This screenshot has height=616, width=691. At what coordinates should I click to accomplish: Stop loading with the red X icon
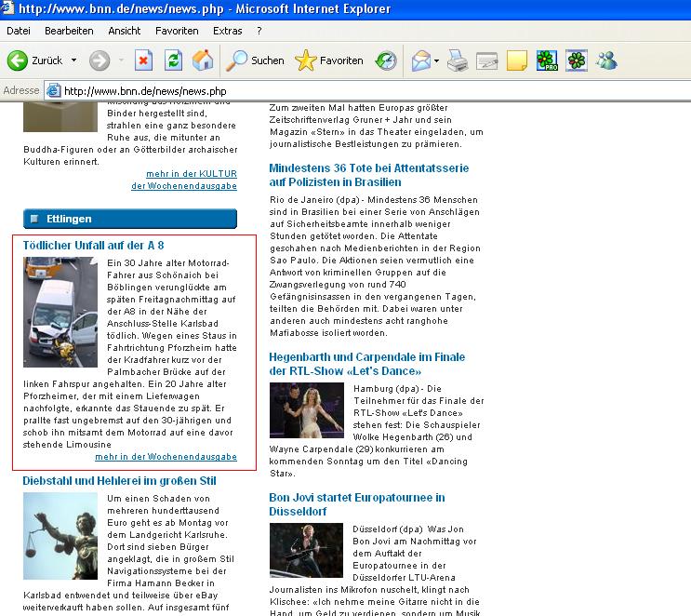point(143,60)
